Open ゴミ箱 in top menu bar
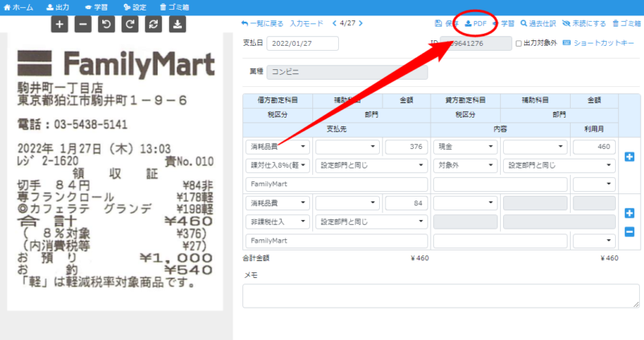644x340 pixels. tap(175, 7)
